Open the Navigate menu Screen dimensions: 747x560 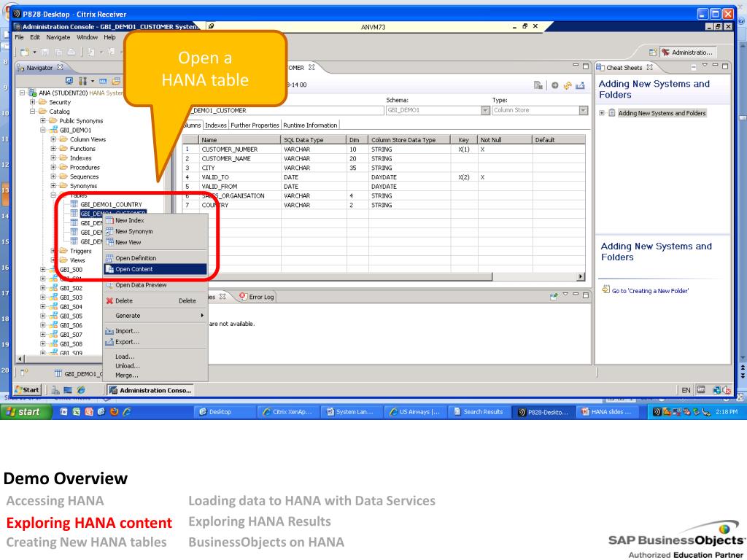[x=58, y=37]
